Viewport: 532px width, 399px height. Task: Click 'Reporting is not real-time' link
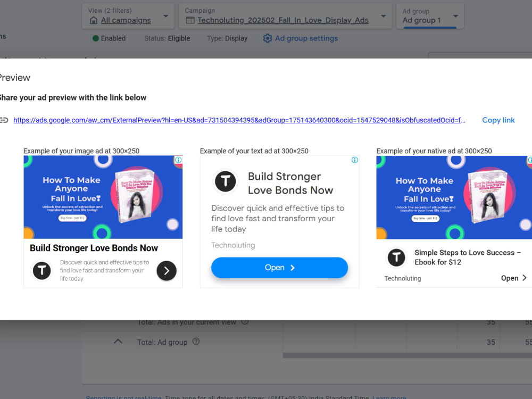click(124, 397)
